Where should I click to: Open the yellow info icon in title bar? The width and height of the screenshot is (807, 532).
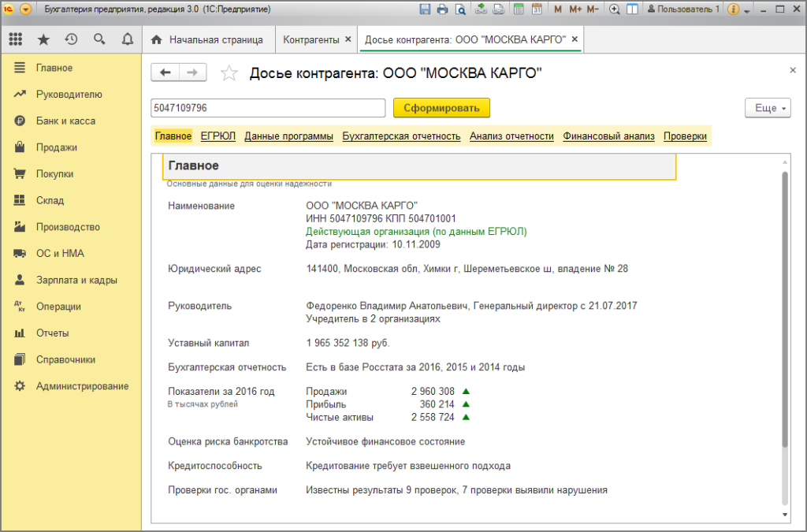[734, 9]
